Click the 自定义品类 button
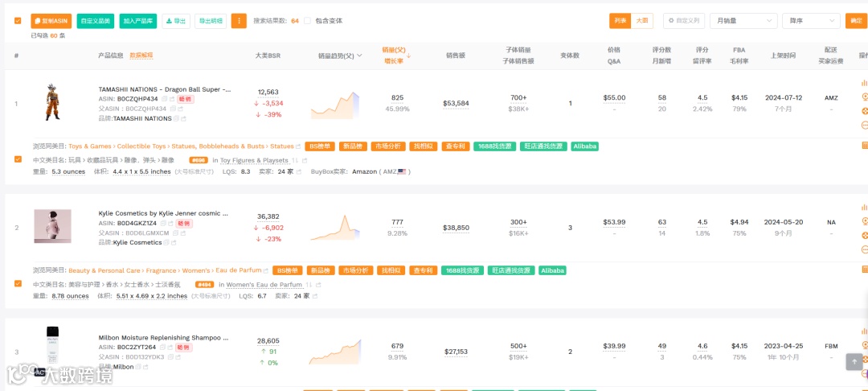This screenshot has height=391, width=868. (x=95, y=21)
